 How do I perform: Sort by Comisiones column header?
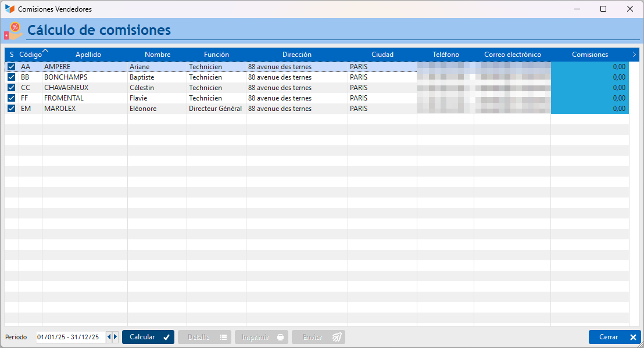pos(590,55)
